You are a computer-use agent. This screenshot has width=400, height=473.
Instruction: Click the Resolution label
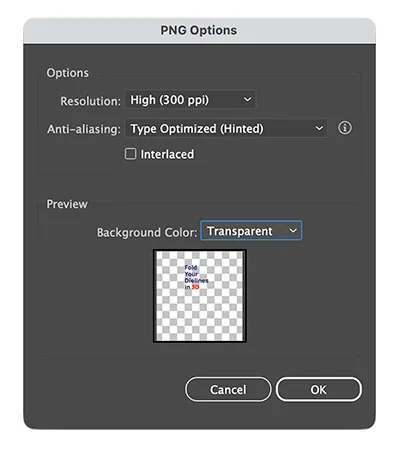[90, 101]
